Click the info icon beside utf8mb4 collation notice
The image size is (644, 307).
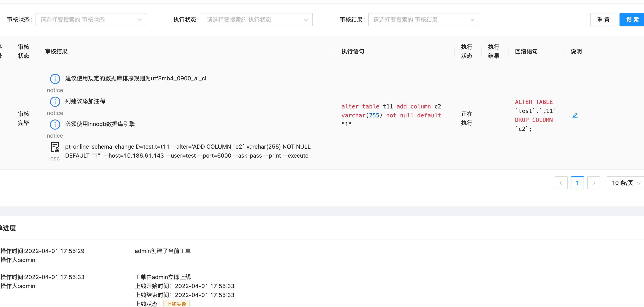(x=55, y=79)
